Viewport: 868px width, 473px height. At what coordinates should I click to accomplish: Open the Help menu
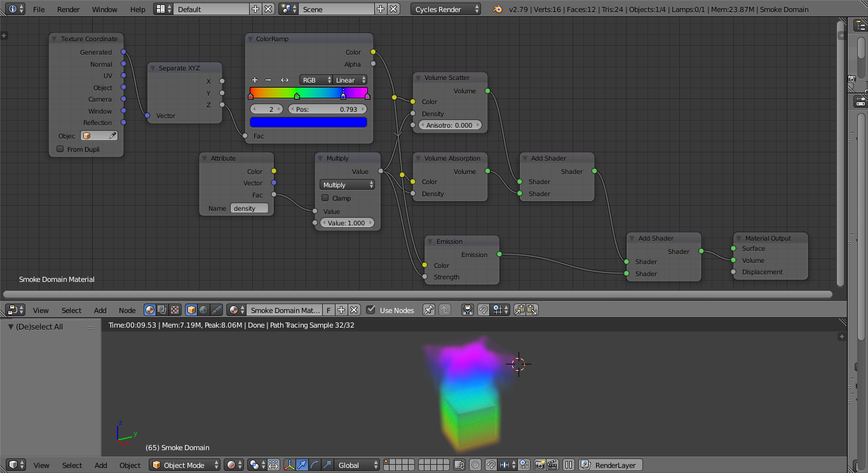pyautogui.click(x=138, y=10)
